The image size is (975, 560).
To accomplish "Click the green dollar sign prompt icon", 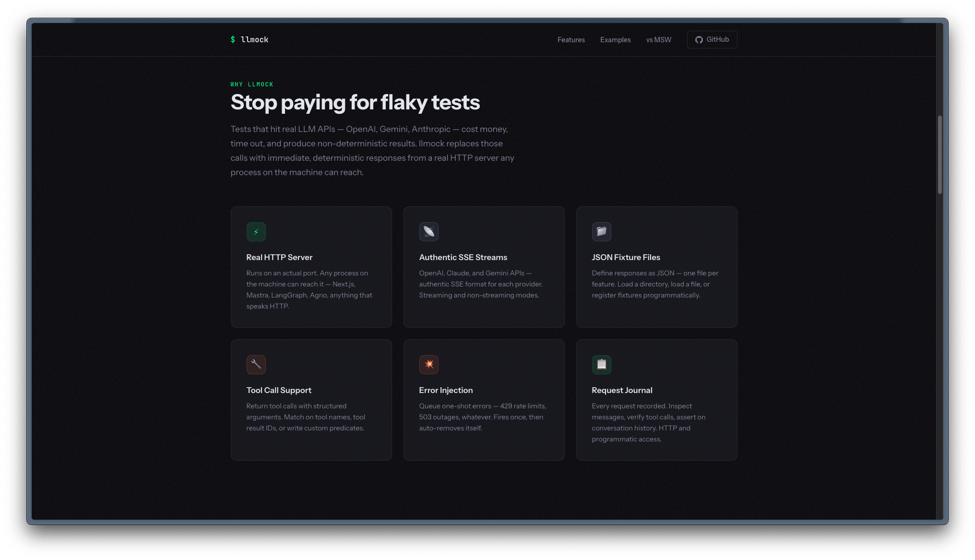I will coord(233,40).
